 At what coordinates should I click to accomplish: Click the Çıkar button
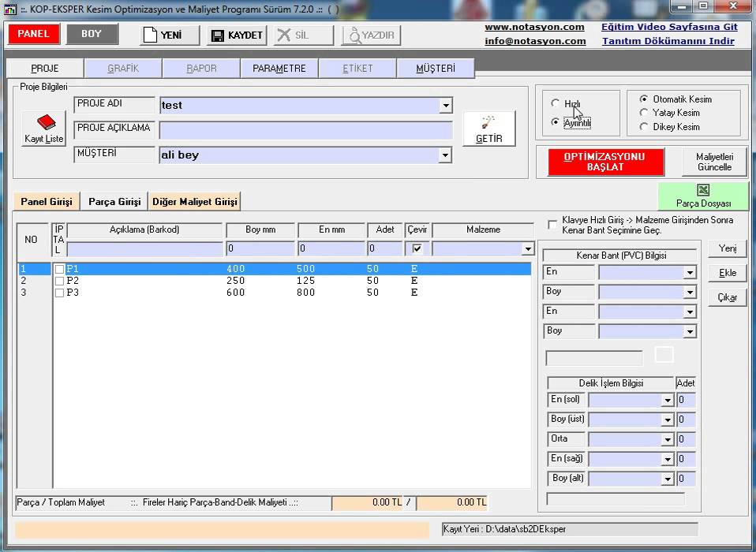point(728,297)
